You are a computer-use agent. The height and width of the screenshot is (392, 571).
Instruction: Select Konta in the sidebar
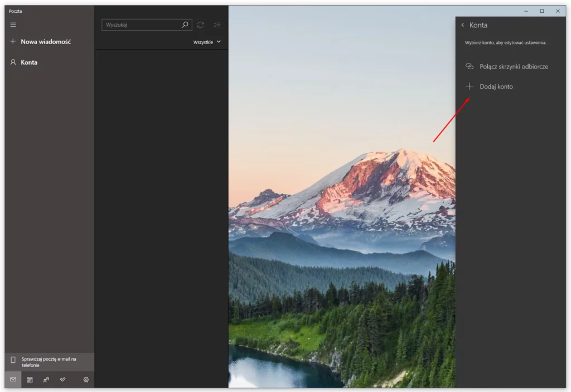(28, 62)
